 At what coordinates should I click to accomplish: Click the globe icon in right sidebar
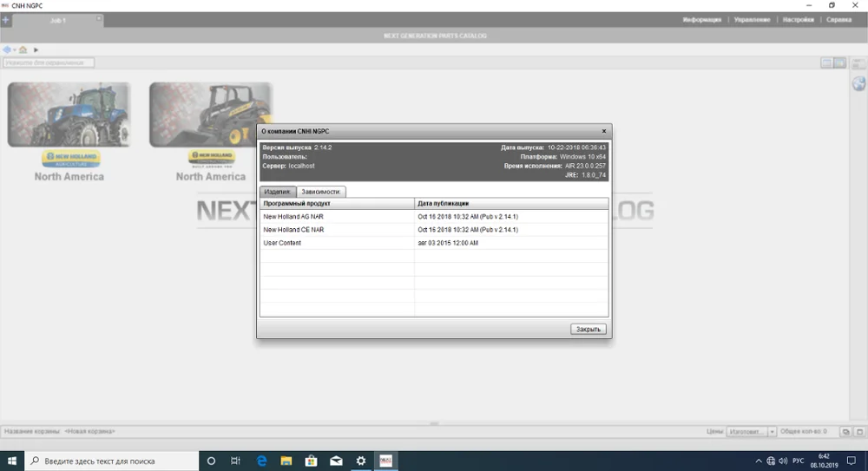858,83
